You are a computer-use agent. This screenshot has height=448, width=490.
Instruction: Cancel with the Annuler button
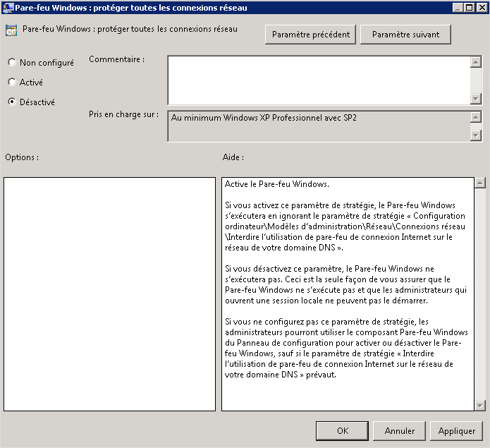pyautogui.click(x=399, y=431)
